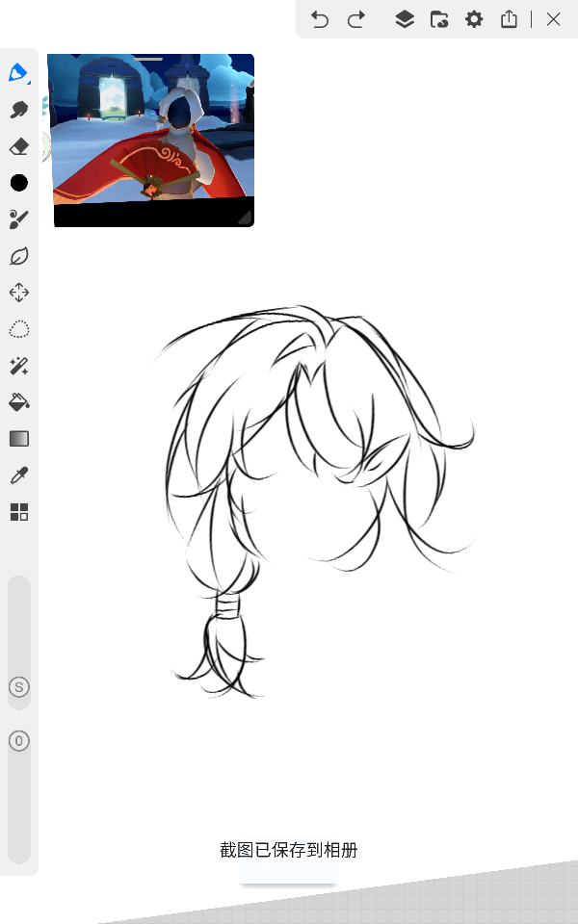Select the eraser tool
578x924 pixels.
pos(19,146)
